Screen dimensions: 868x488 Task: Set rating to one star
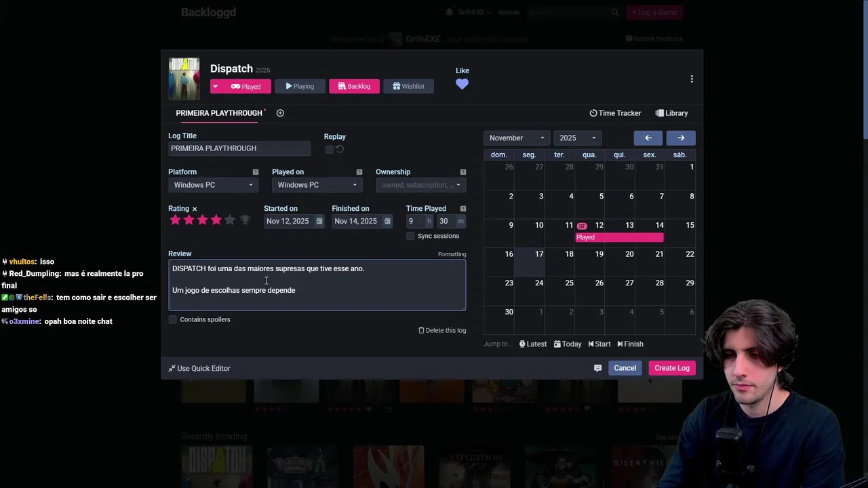click(175, 220)
